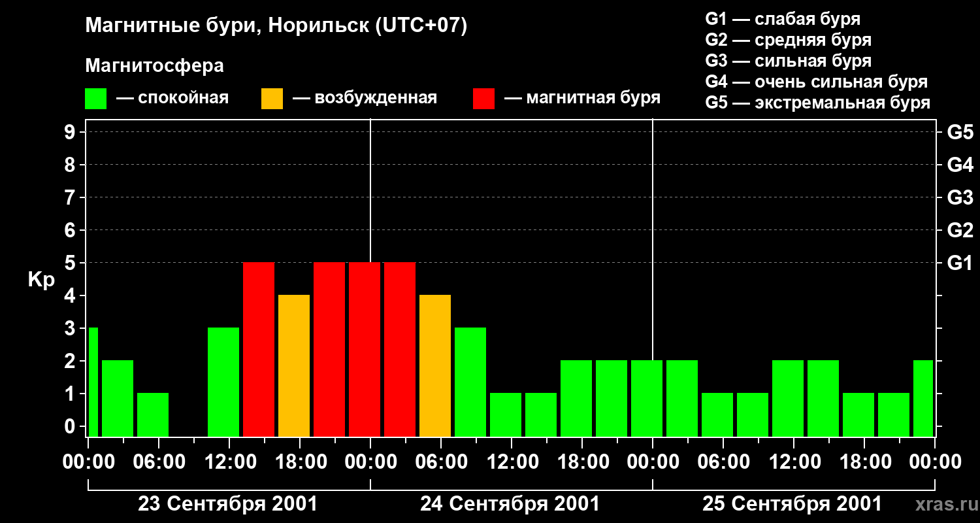The width and height of the screenshot is (980, 523).
Task: Click the final 00:00 tick label at chart end
Action: (935, 462)
